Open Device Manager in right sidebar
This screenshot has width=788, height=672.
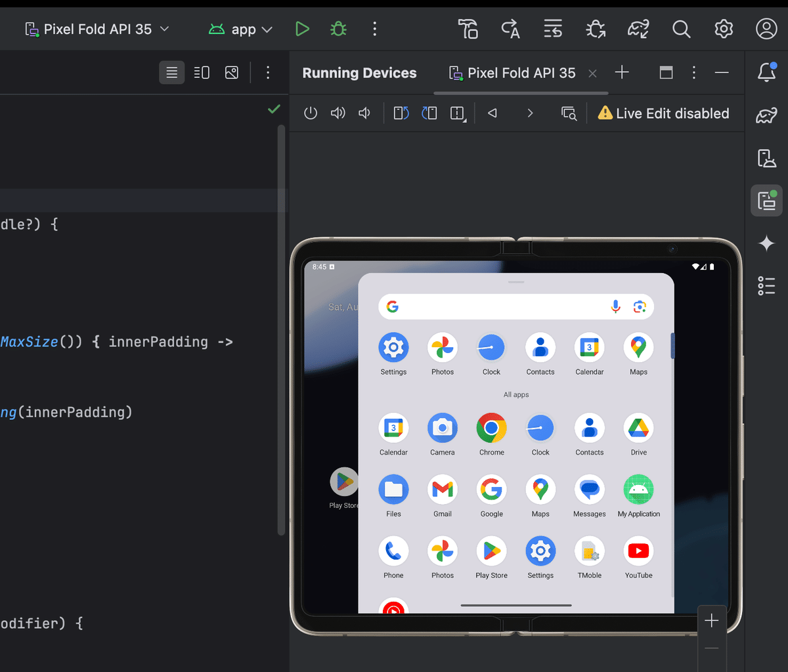766,158
